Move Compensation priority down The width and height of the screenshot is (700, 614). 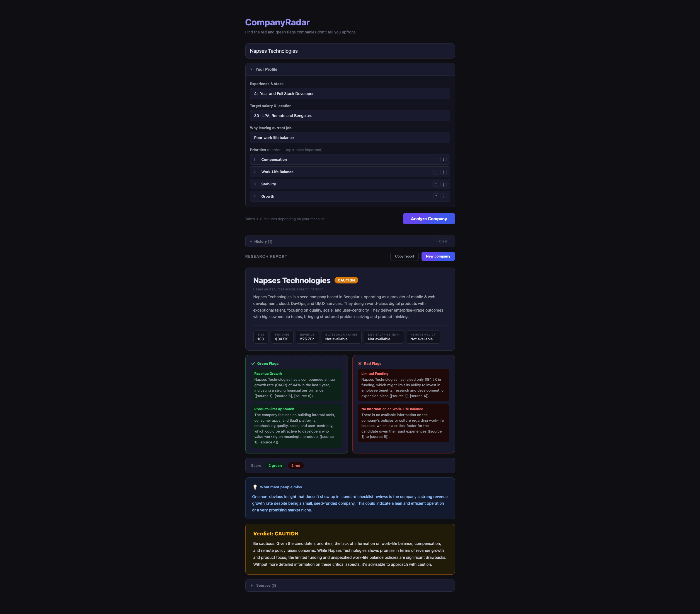tap(443, 160)
